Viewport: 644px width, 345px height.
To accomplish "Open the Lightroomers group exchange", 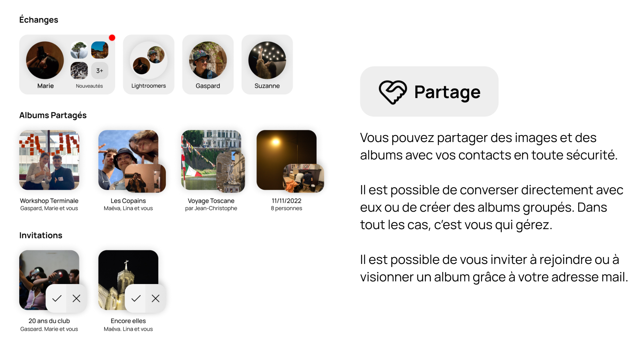I will (x=148, y=64).
